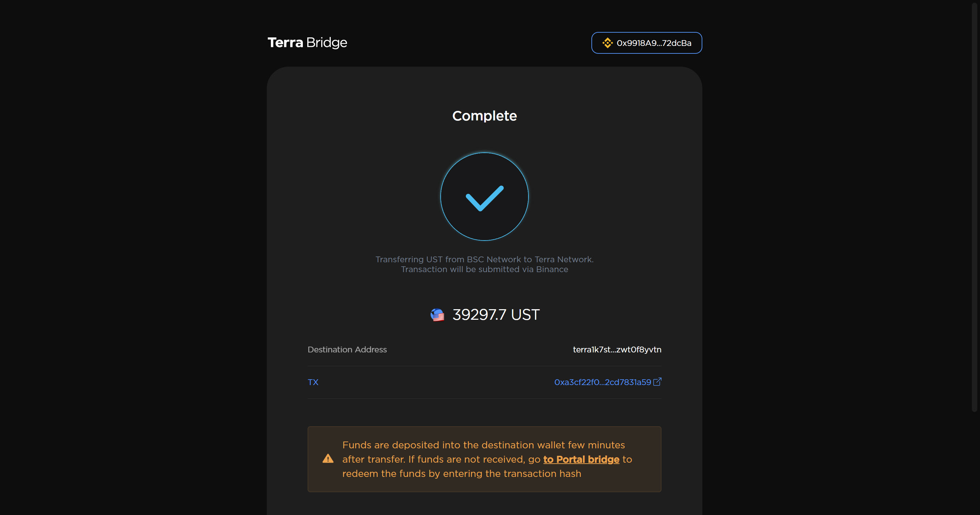Click the 0xa3cf22f0...2cd7831a59 transaction hash
The image size is (980, 515).
click(602, 382)
